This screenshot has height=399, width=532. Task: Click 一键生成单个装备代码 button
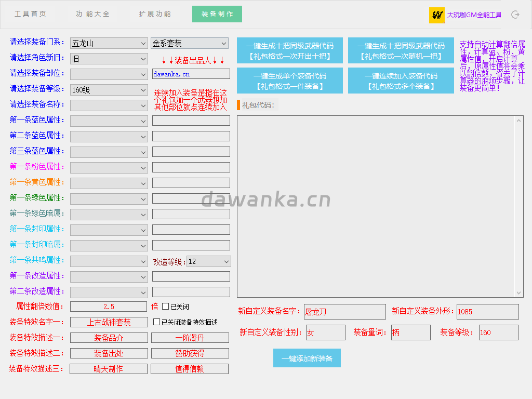[x=290, y=81]
